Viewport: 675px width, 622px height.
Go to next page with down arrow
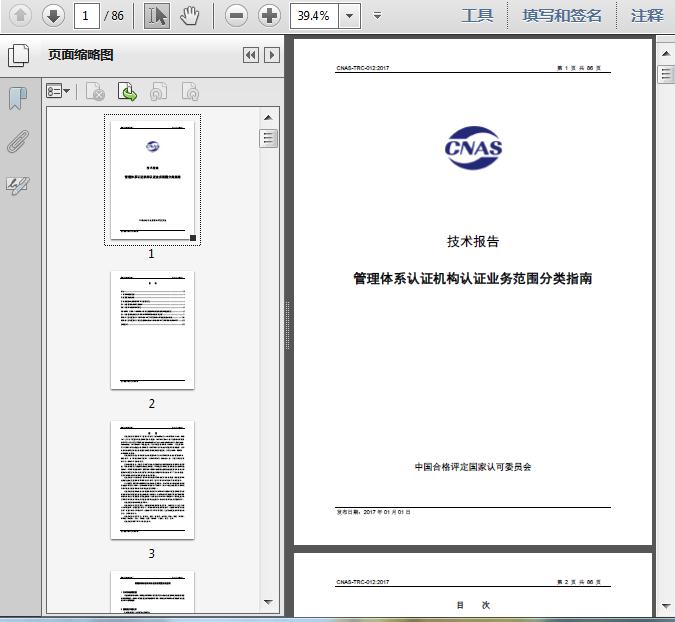52,15
